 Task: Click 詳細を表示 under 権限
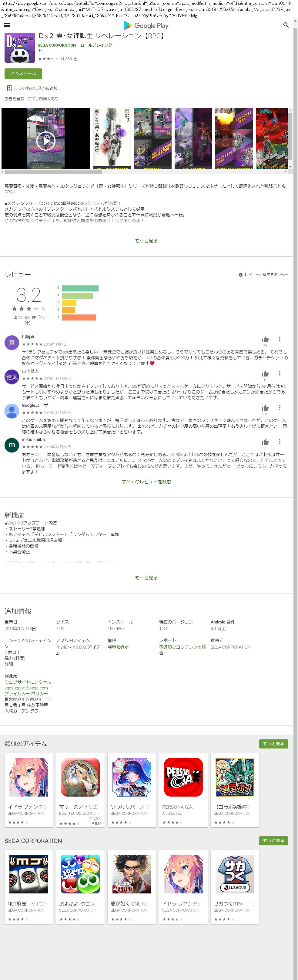coord(118,647)
